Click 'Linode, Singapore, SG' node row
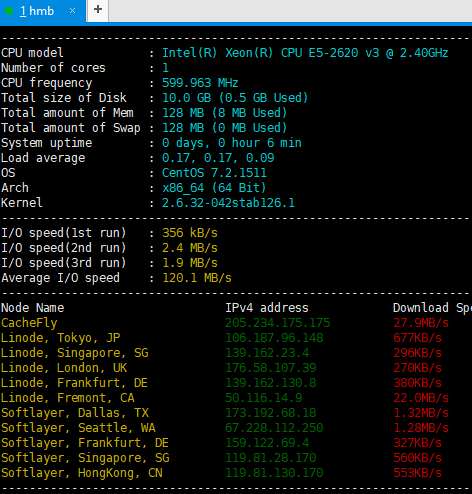 tap(75, 353)
